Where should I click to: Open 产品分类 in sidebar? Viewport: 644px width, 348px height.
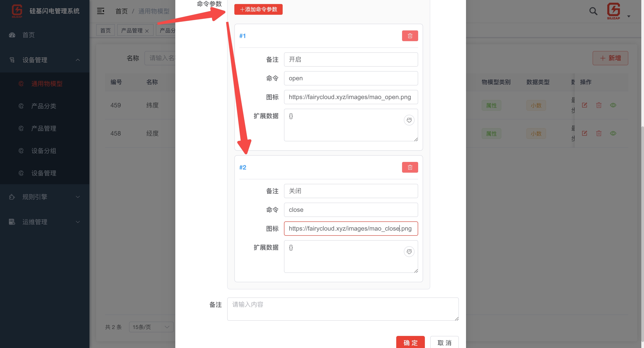[44, 106]
